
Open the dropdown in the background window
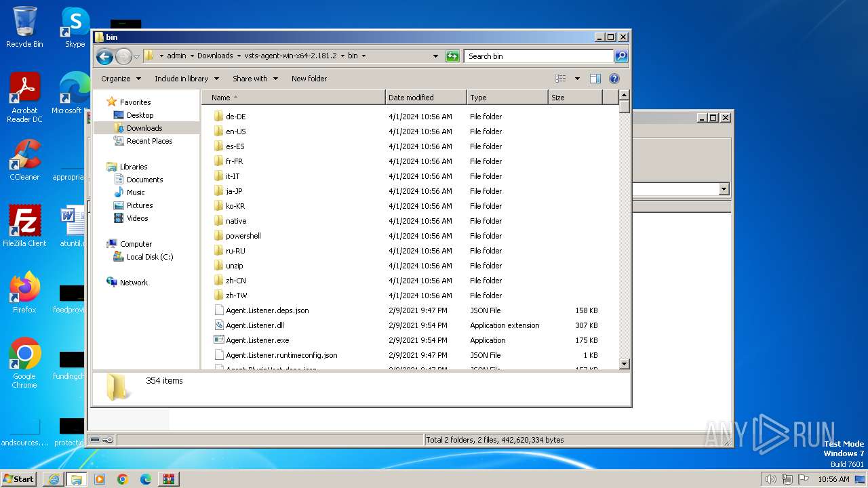pos(724,190)
